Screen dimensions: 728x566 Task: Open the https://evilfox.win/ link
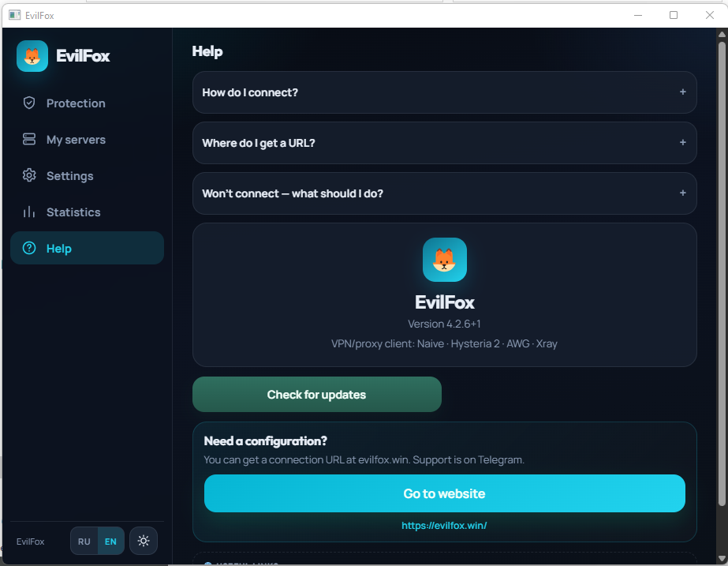click(444, 526)
